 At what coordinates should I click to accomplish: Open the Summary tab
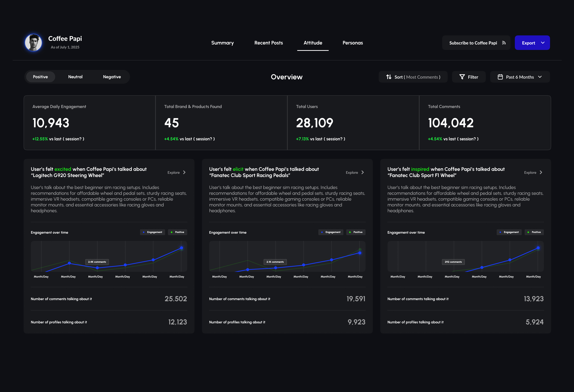[x=222, y=43]
